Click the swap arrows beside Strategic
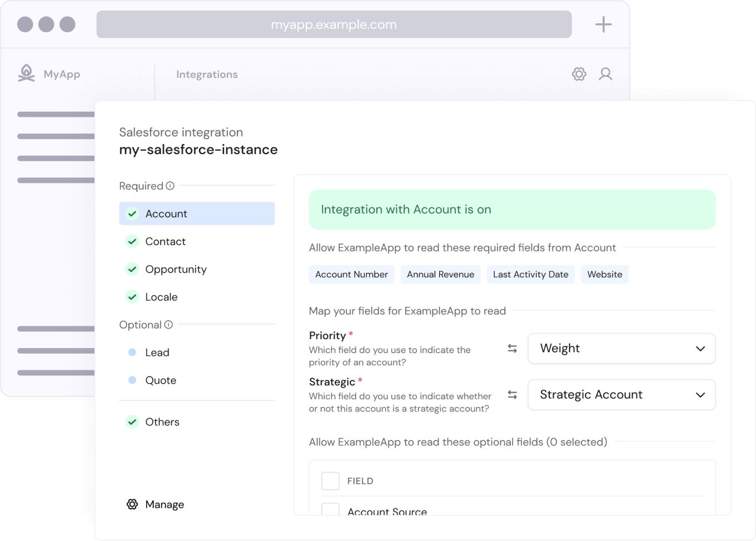The height and width of the screenshot is (541, 756). pos(513,395)
